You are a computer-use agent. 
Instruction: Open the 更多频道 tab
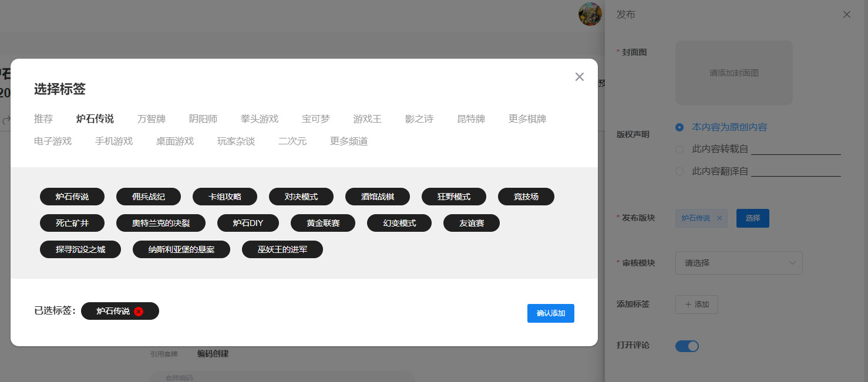[349, 141]
